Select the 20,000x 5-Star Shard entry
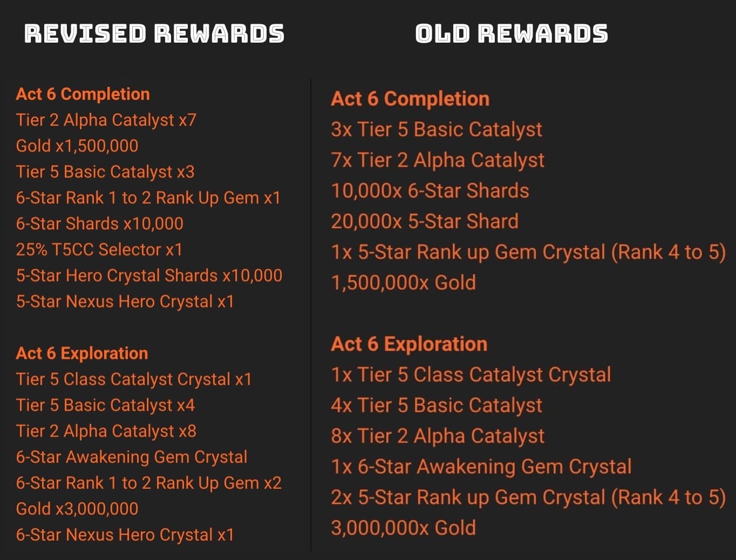 (425, 221)
